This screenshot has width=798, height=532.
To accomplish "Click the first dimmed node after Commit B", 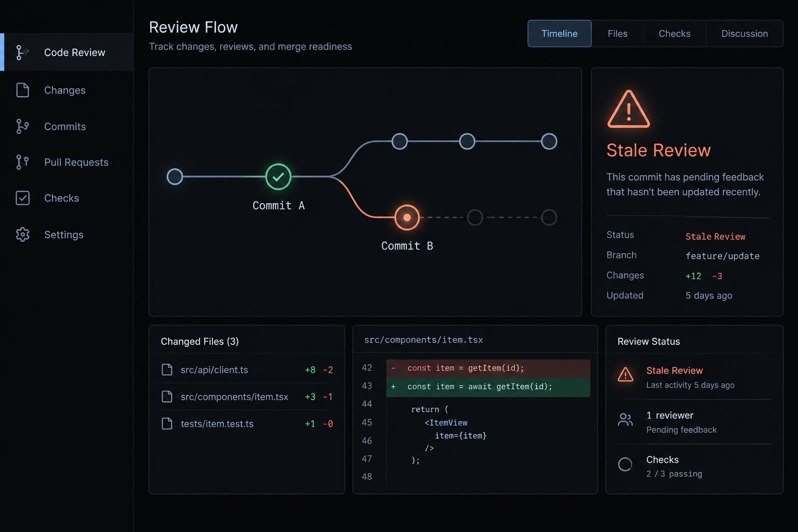I will pyautogui.click(x=475, y=217).
